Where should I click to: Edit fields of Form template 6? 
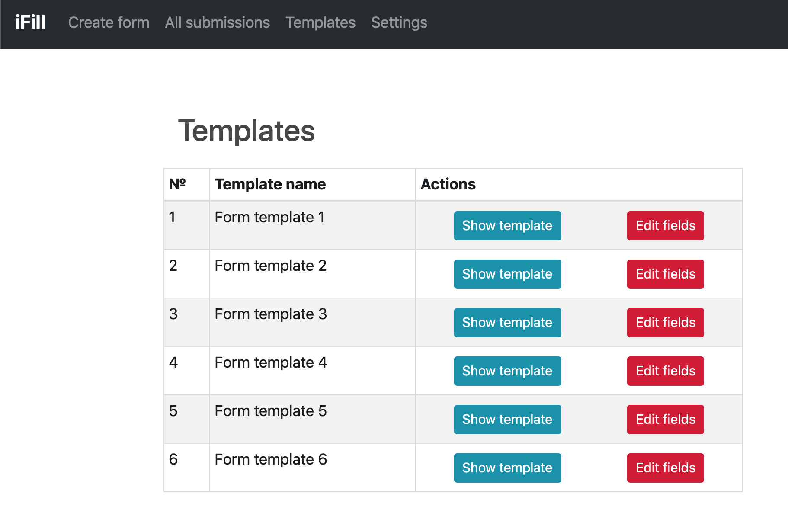click(665, 468)
